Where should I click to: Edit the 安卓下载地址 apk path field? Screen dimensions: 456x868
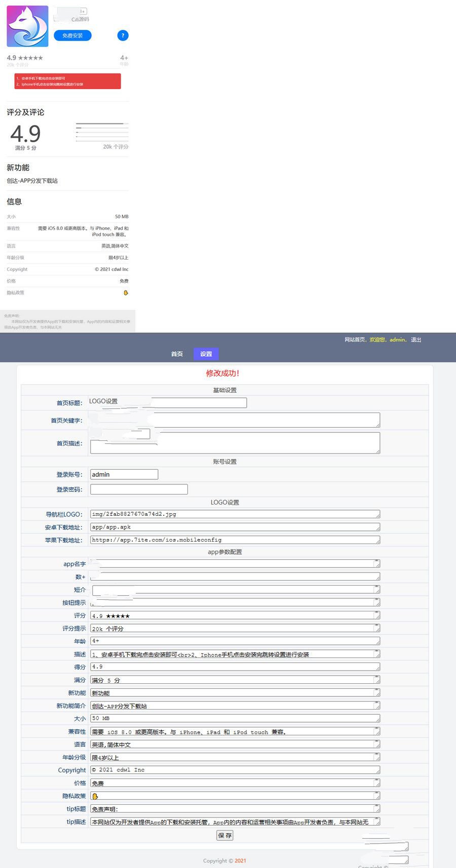pyautogui.click(x=235, y=527)
